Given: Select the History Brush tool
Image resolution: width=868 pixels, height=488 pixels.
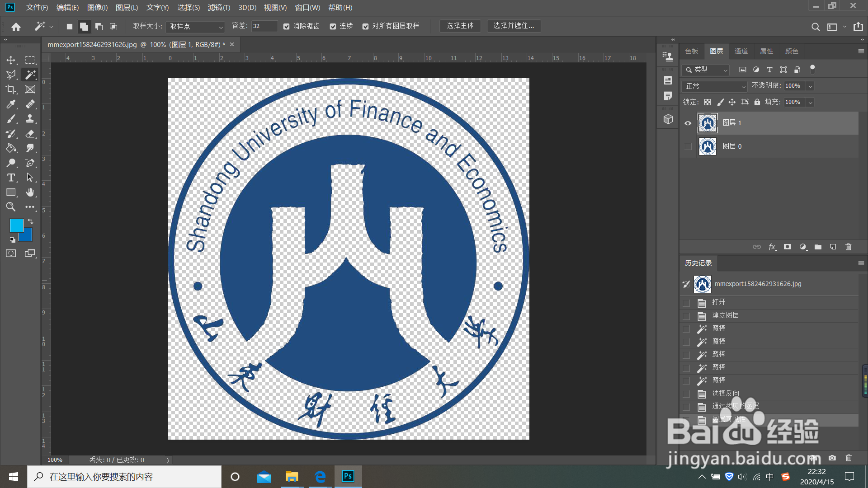Looking at the screenshot, I should [x=11, y=134].
